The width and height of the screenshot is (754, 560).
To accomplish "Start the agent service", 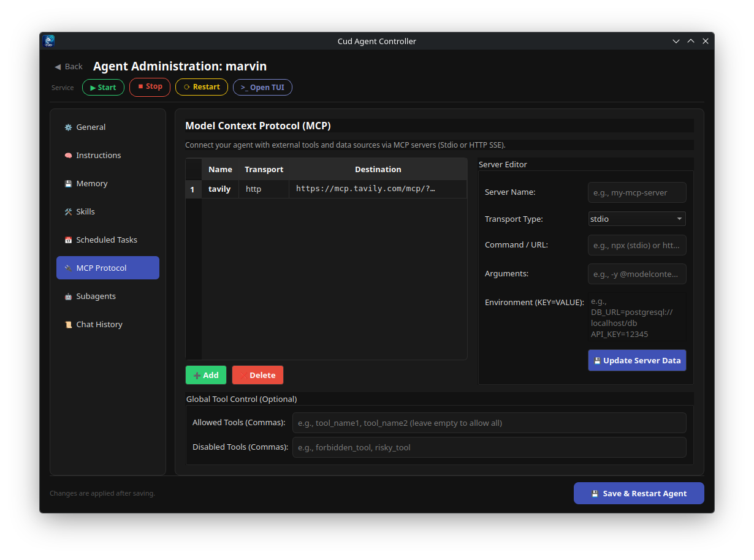I will coord(103,88).
